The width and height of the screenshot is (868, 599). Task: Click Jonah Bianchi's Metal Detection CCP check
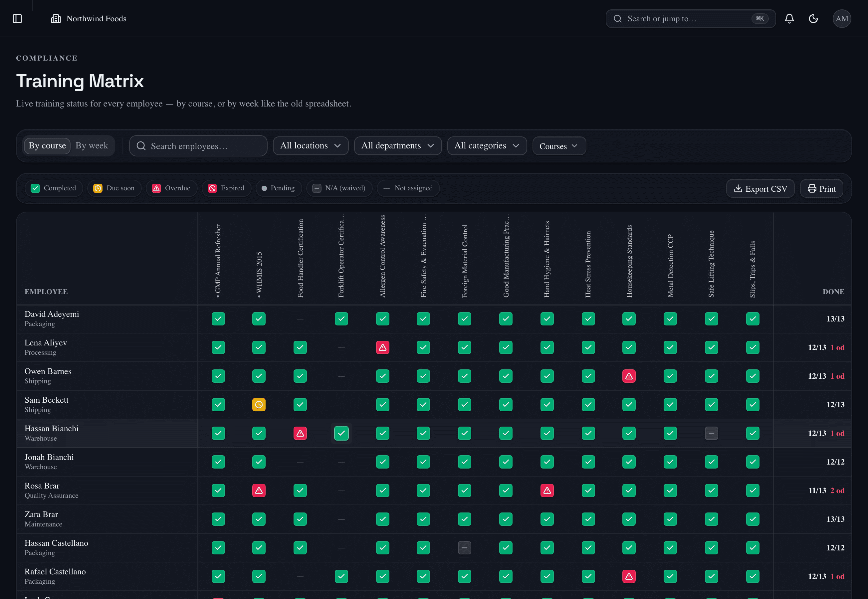(x=670, y=462)
